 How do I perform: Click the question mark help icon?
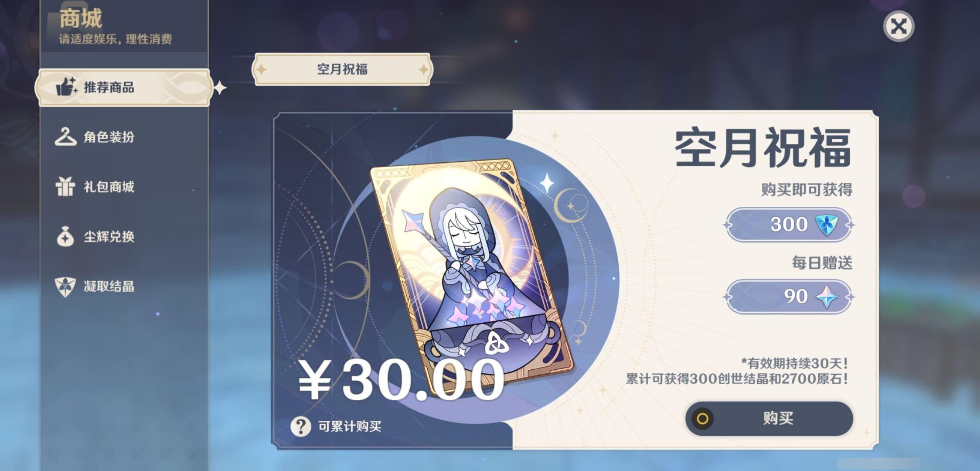click(x=301, y=426)
